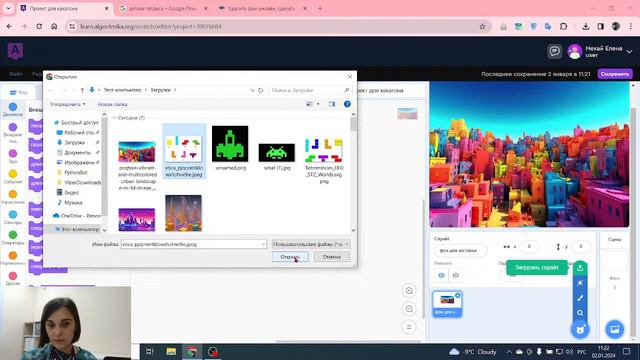Image resolution: width=640 pixels, height=360 pixels.
Task: Switch to the remove background tab
Action: coord(262,8)
